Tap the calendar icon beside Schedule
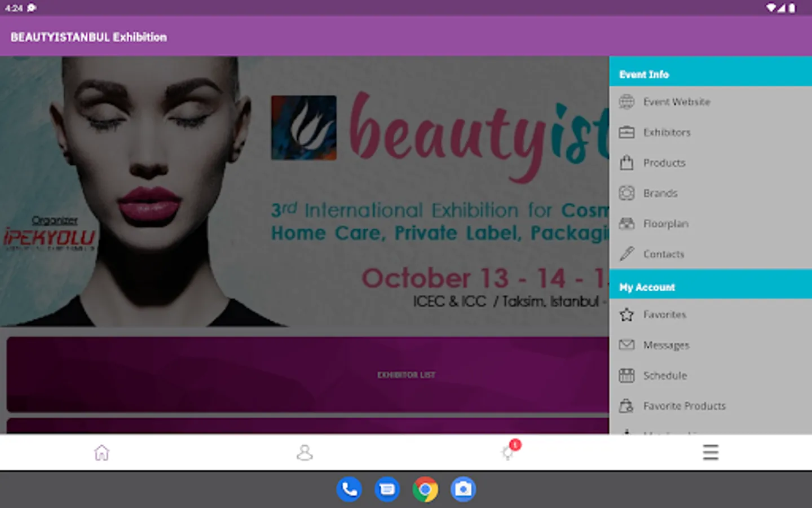812x508 pixels. (x=626, y=375)
